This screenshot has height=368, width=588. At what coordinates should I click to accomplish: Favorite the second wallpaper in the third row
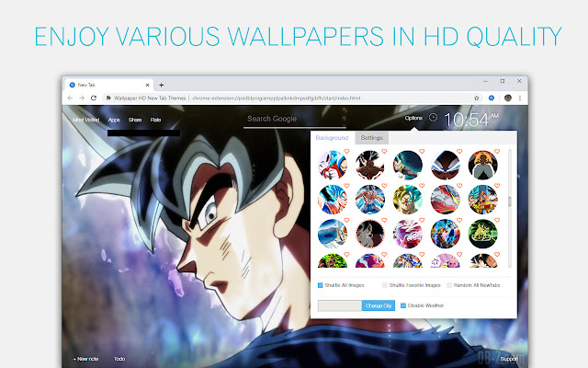[x=384, y=220]
